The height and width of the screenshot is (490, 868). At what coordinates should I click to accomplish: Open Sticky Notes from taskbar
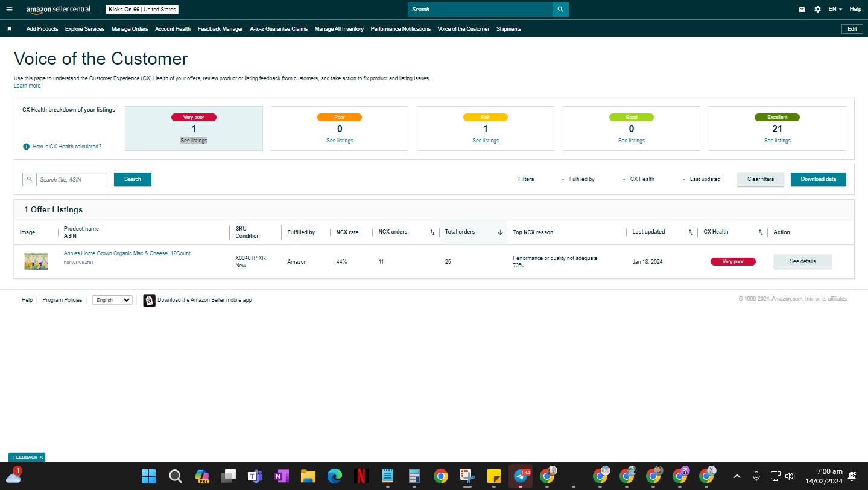pos(493,477)
